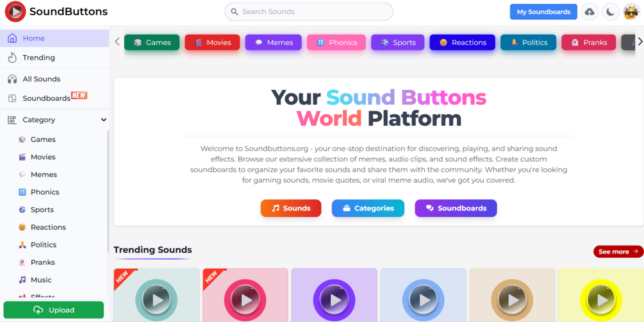644x322 pixels.
Task: Open the Pranks category chip
Action: point(588,42)
